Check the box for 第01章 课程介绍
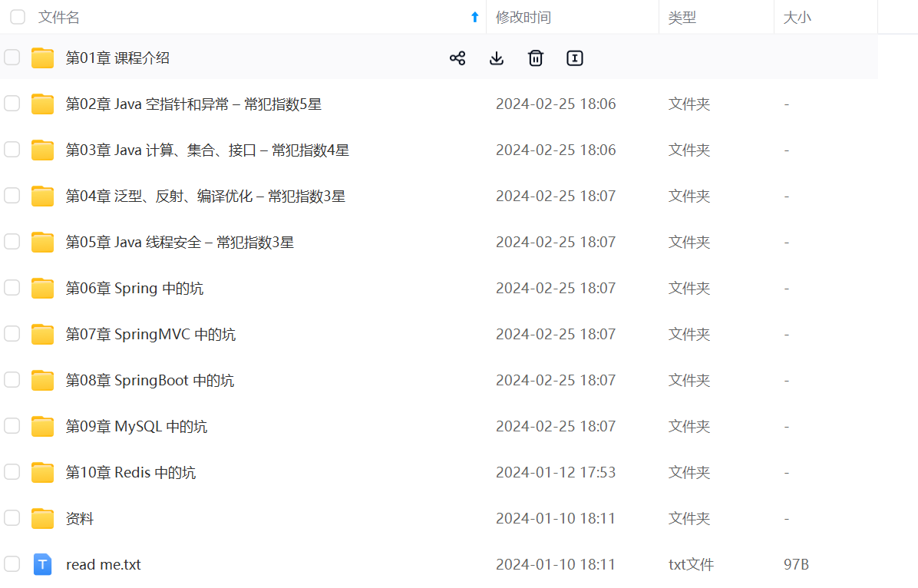The image size is (918, 588). click(x=12, y=58)
